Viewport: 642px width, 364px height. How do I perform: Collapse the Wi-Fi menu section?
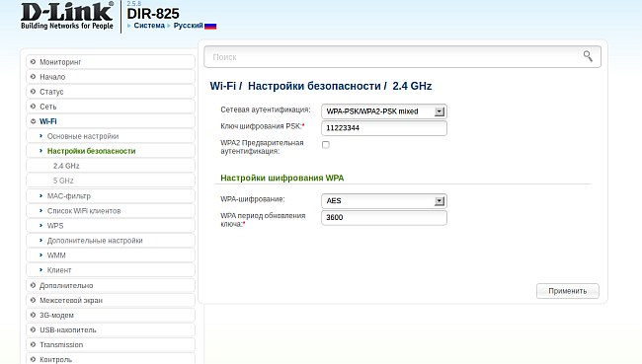click(x=111, y=121)
